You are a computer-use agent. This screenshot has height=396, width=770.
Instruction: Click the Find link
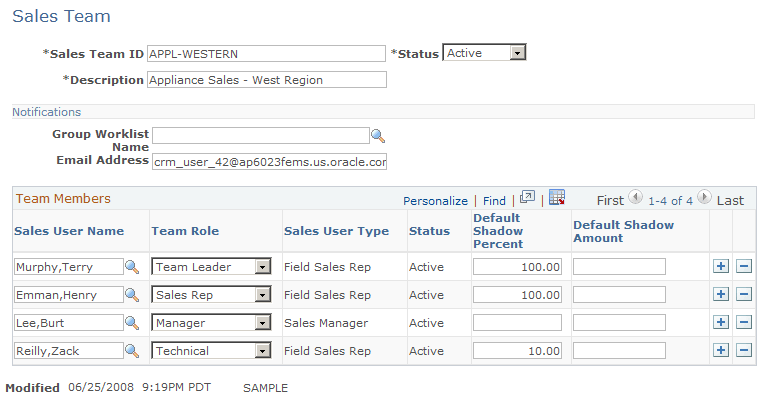(494, 201)
